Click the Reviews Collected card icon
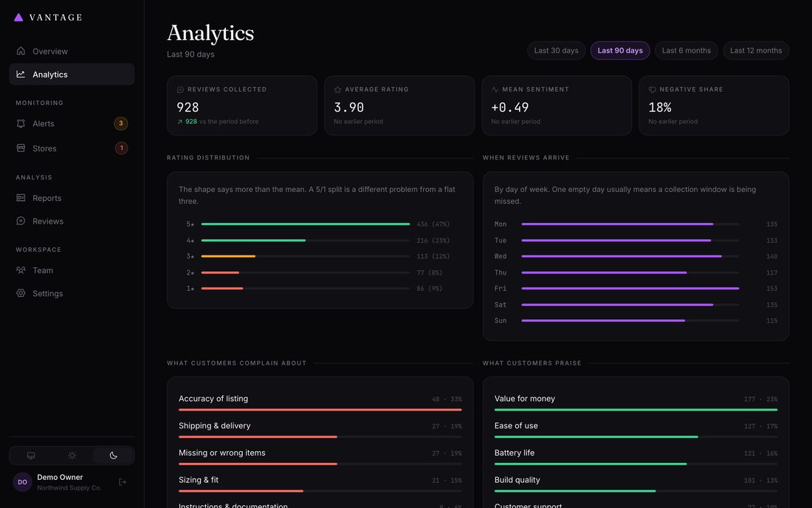 (x=180, y=89)
